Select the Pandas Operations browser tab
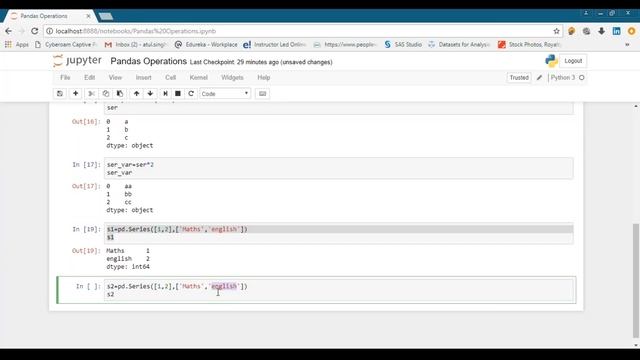This screenshot has width=640, height=360. click(x=50, y=16)
